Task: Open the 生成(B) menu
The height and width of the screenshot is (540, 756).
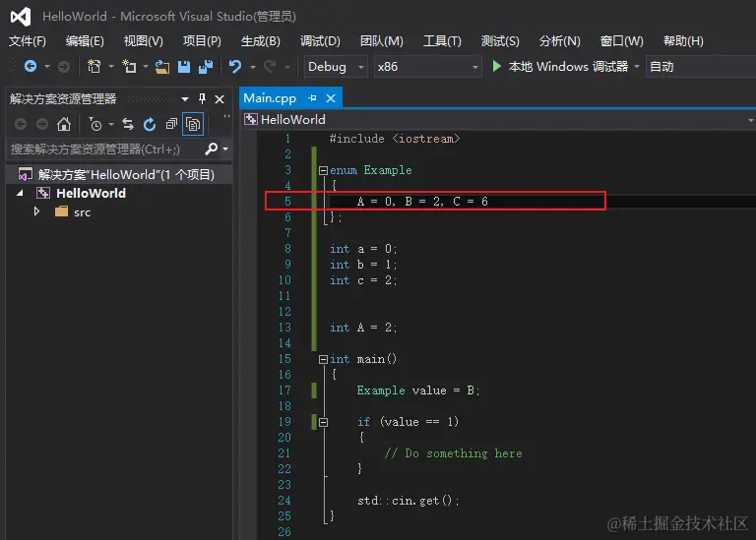Action: pyautogui.click(x=260, y=41)
